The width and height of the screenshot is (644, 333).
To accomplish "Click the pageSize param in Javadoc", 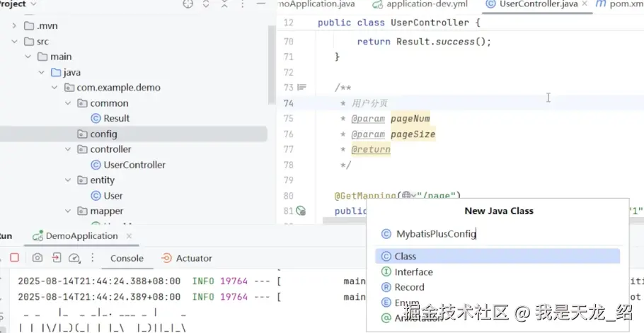I will coord(413,134).
